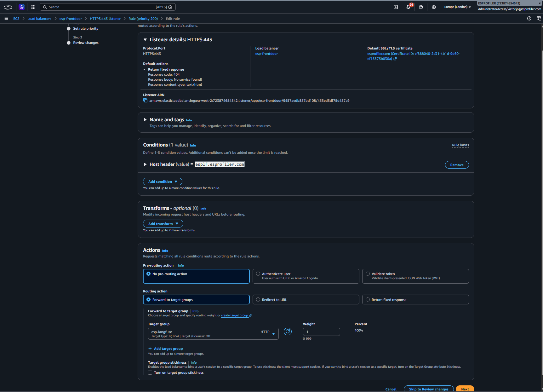Select No pre-routing action
Viewport: 543px width, 392px height.
point(196,276)
